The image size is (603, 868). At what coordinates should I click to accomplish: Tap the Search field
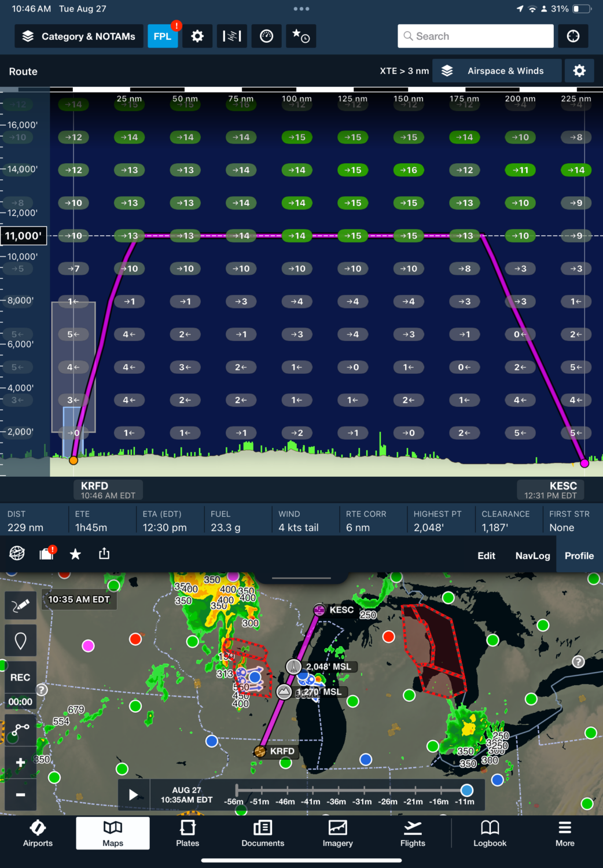475,36
